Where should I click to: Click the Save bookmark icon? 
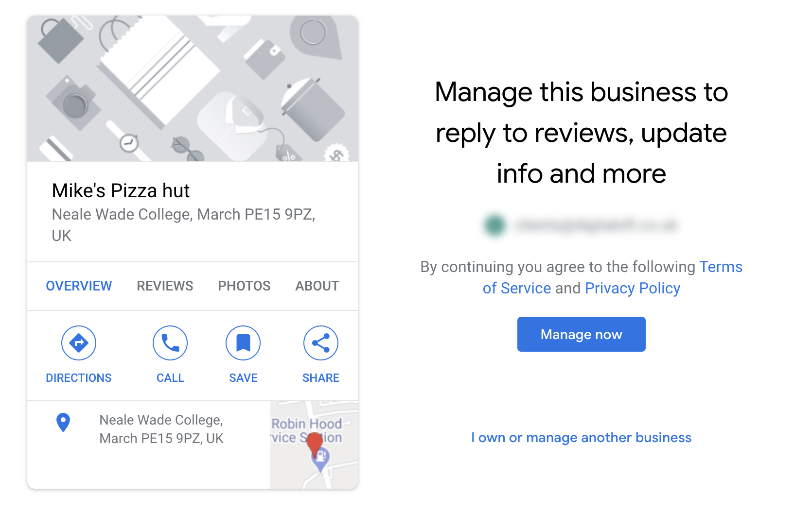click(243, 343)
